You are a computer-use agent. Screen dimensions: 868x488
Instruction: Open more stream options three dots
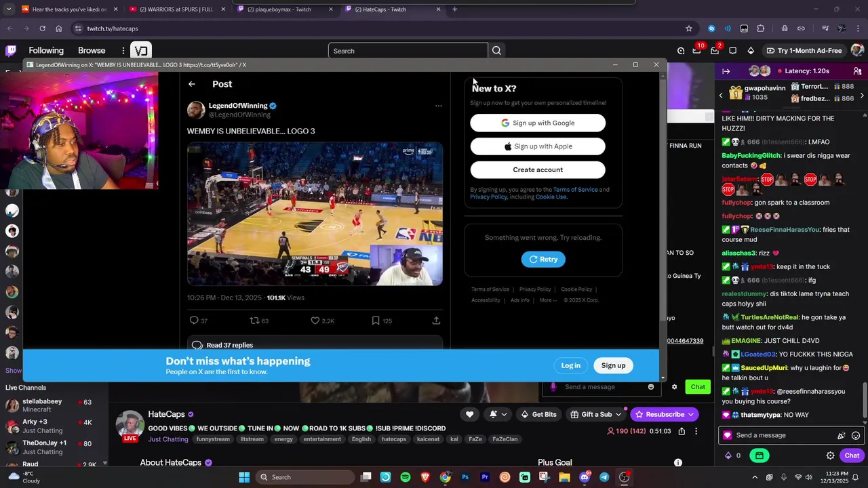pos(696,431)
